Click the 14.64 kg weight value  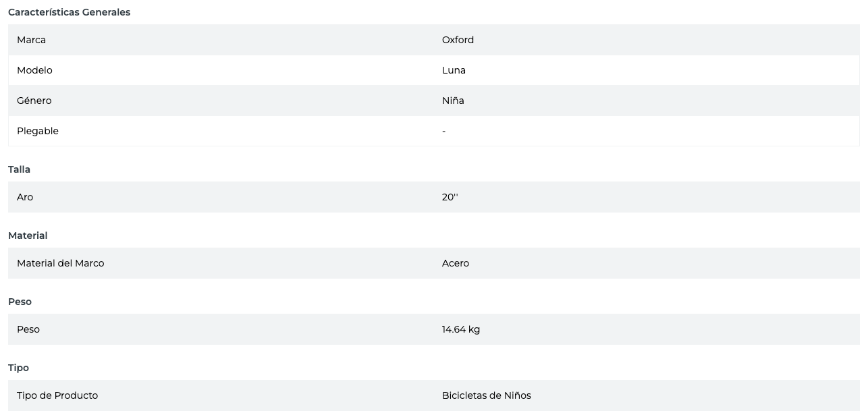[461, 329]
